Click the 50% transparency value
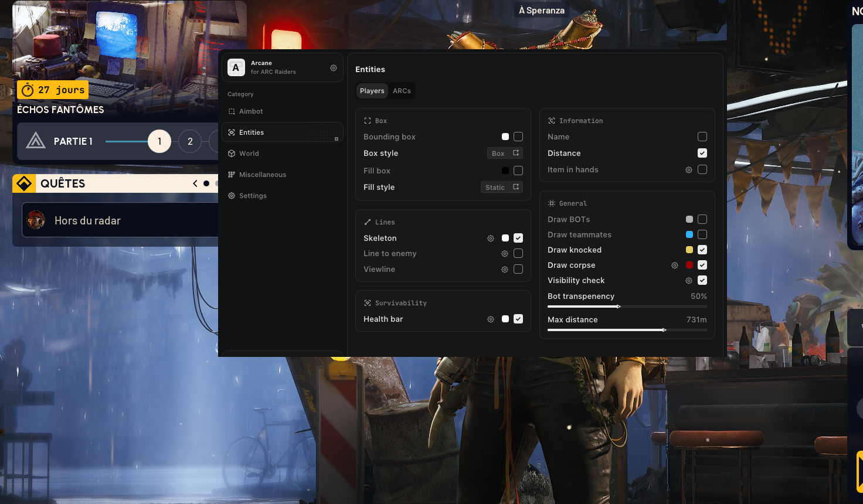 tap(699, 296)
